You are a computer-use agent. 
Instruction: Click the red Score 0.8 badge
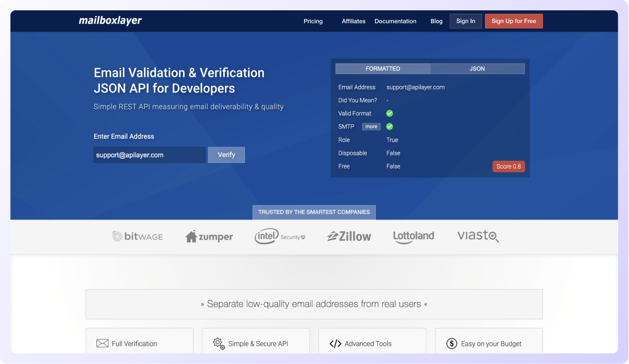tap(508, 166)
